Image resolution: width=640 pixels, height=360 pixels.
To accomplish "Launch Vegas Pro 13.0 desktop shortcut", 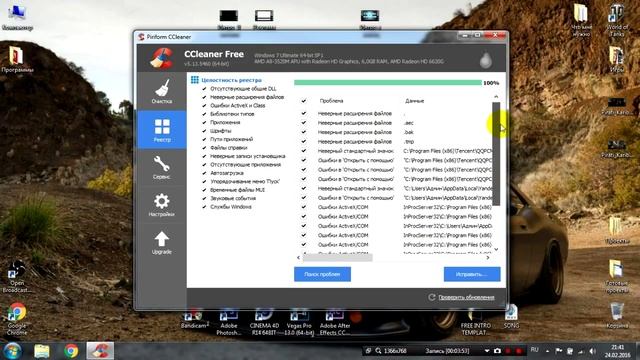I will click(299, 322).
